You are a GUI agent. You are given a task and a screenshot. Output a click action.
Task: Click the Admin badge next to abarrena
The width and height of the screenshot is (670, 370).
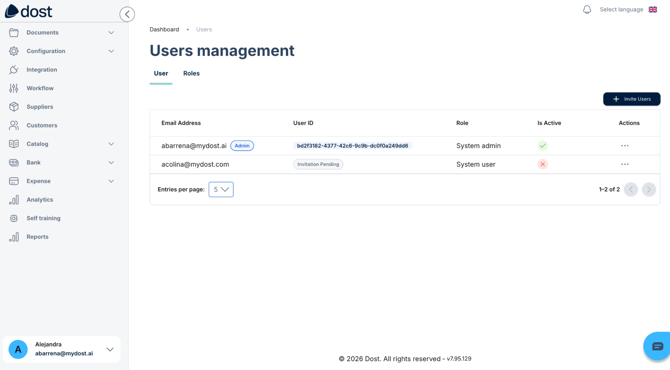coord(242,146)
